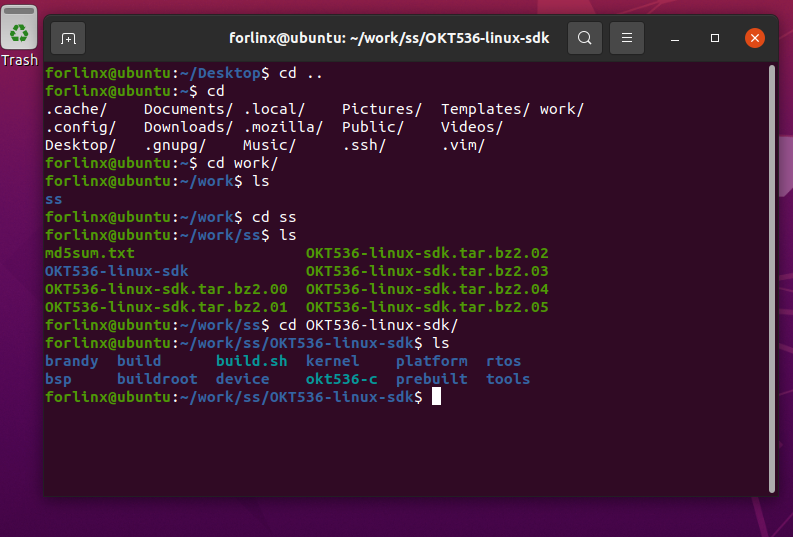
Task: Click the platform directory name
Action: point(431,361)
